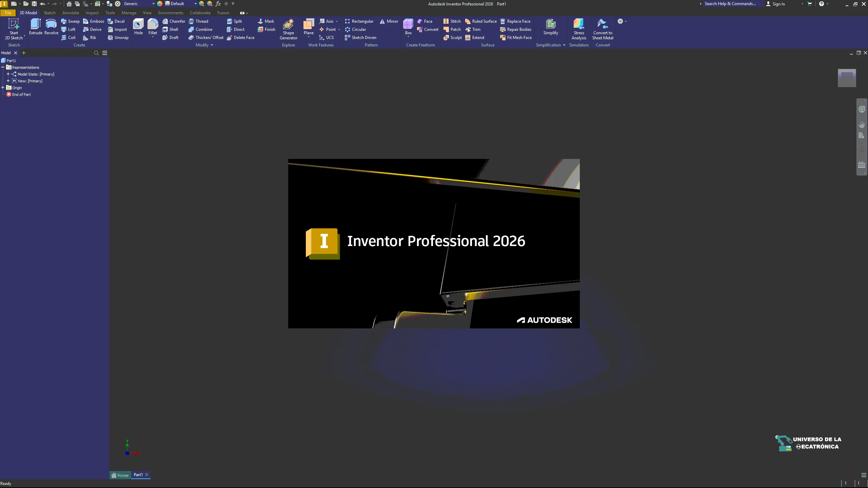868x488 pixels.
Task: Start a new 2D Sketch
Action: point(14,29)
